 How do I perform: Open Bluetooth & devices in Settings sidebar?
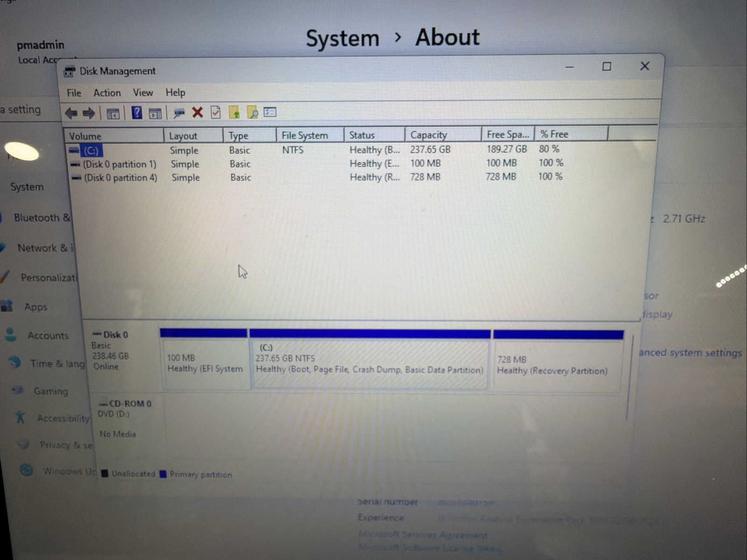tap(42, 218)
